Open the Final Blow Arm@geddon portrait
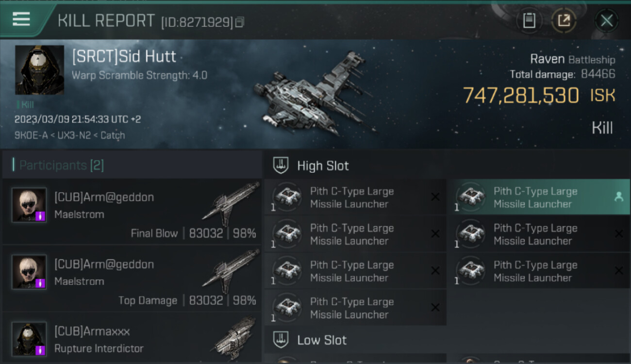 (29, 205)
